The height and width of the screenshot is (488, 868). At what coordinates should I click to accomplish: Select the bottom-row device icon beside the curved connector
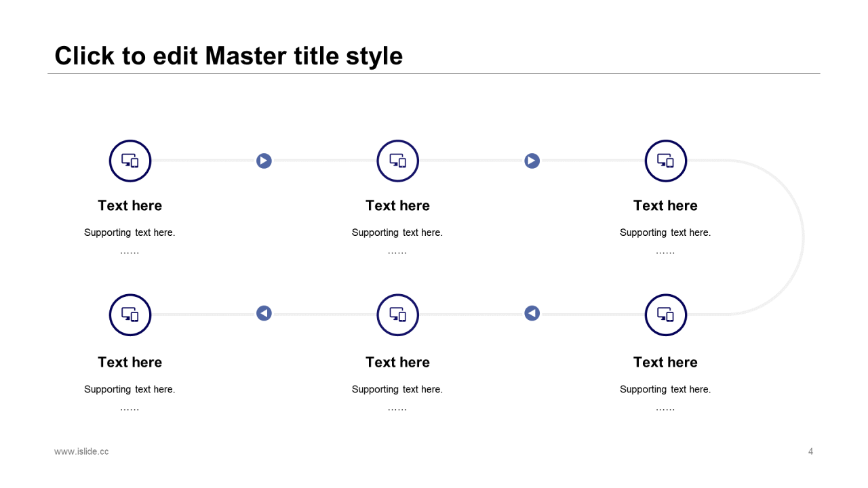[666, 315]
